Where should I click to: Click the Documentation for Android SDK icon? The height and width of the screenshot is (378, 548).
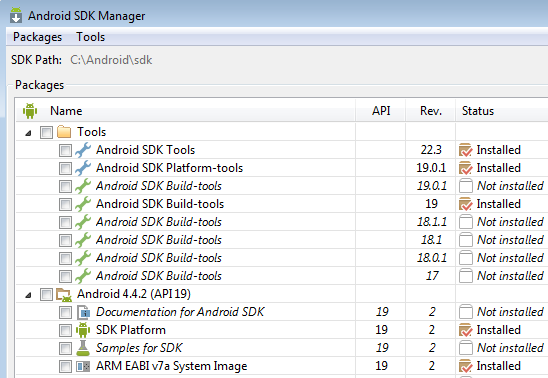point(83,312)
